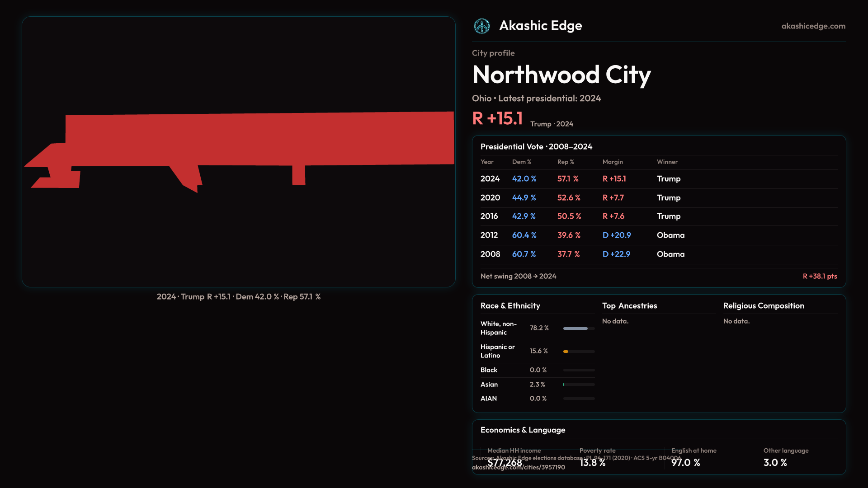This screenshot has height=488, width=868.
Task: Click the Race & Ethnicity heading
Action: coord(510,306)
